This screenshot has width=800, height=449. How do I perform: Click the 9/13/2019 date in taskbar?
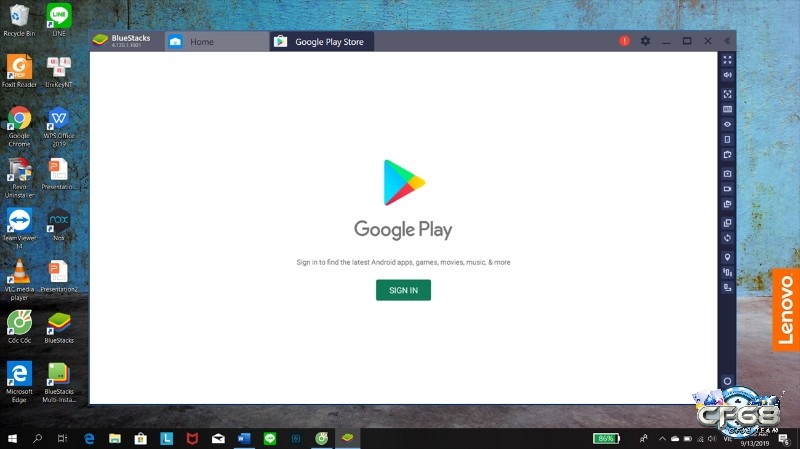click(x=754, y=444)
